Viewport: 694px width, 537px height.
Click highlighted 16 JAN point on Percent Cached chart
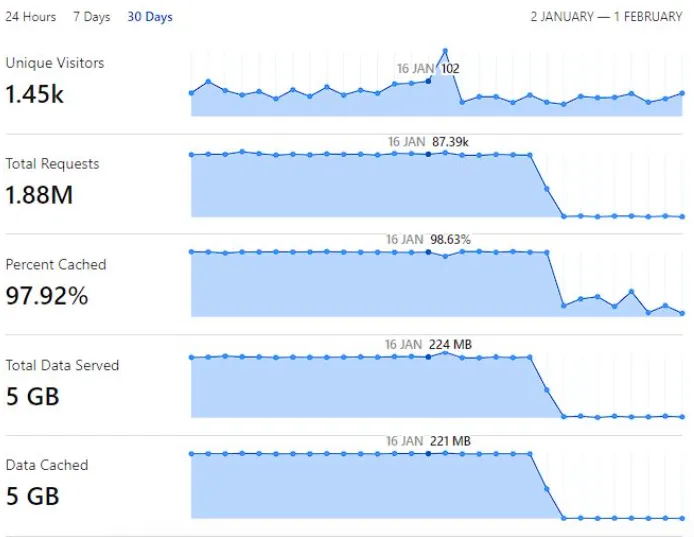point(428,253)
